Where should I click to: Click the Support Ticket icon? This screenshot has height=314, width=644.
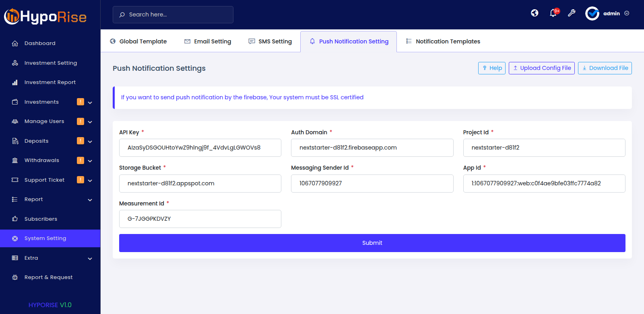coord(15,180)
